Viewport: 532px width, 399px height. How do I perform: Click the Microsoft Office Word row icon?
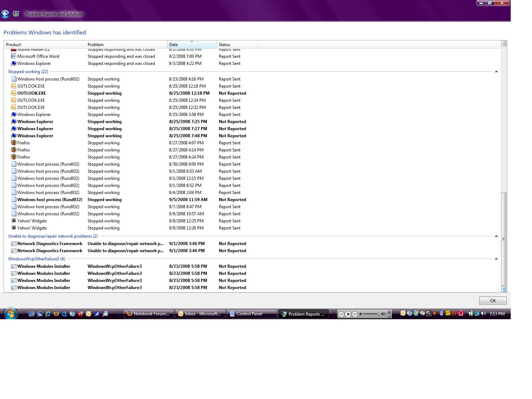click(14, 56)
